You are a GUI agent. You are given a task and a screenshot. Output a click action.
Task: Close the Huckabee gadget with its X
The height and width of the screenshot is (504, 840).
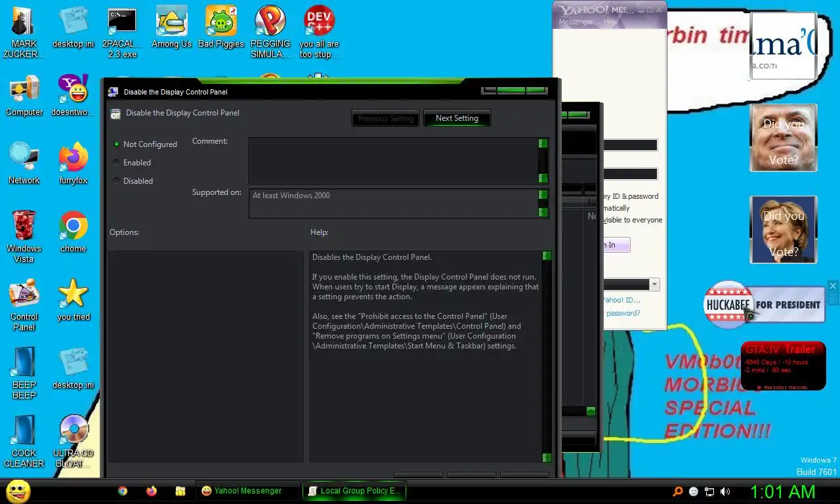click(x=833, y=286)
